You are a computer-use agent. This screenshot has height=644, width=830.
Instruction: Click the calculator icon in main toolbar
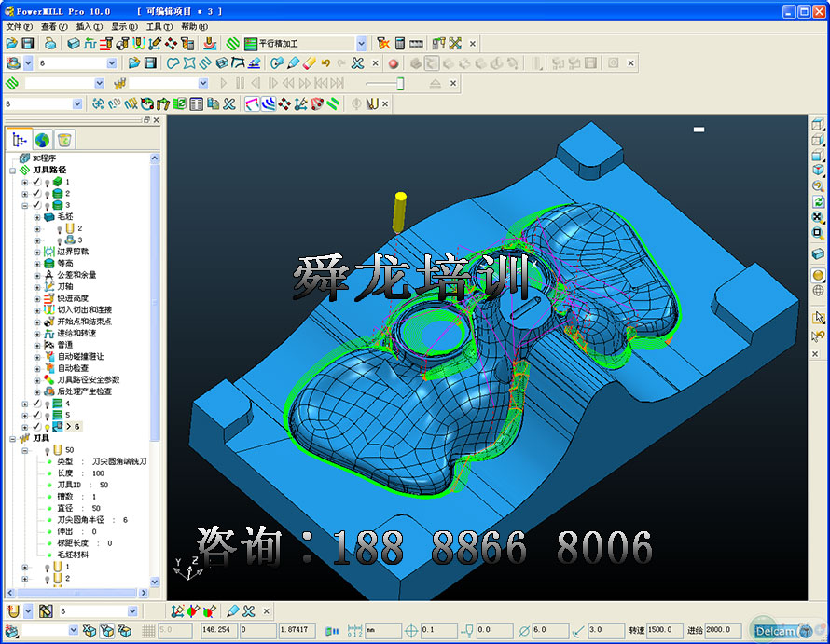pyautogui.click(x=400, y=44)
